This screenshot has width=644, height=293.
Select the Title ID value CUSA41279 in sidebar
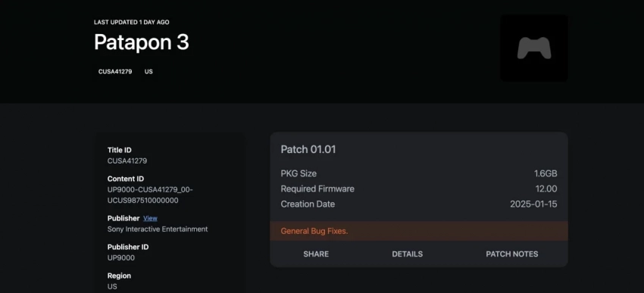click(x=127, y=161)
